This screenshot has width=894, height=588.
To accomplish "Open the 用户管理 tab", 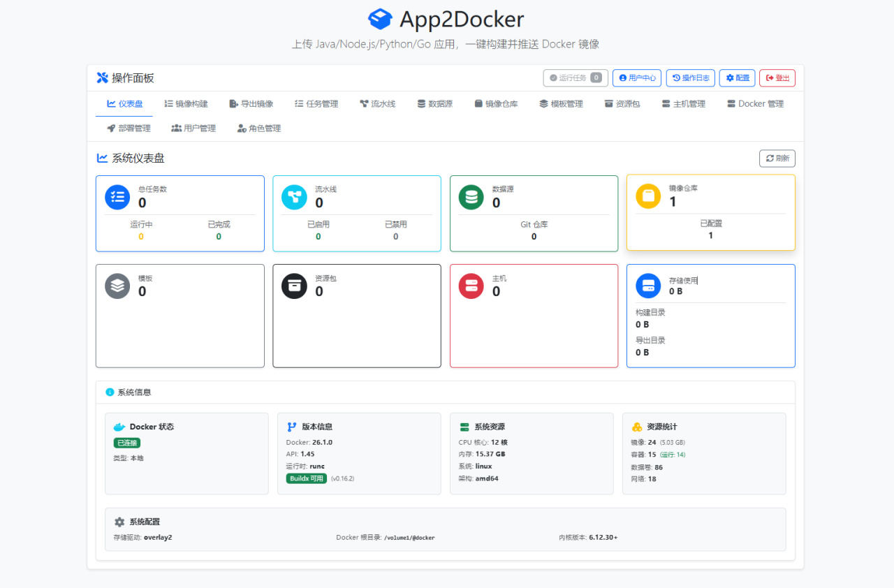I will 193,128.
